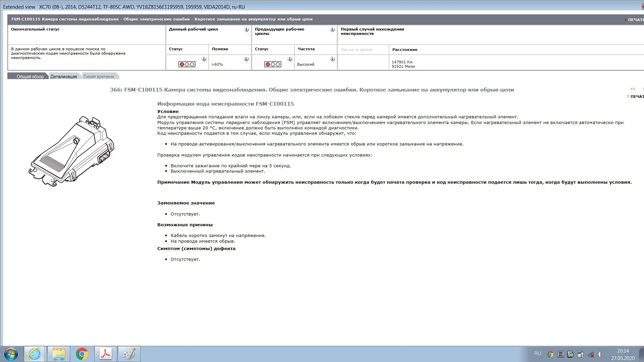Click current cycle red status indicator lights

pyautogui.click(x=187, y=64)
